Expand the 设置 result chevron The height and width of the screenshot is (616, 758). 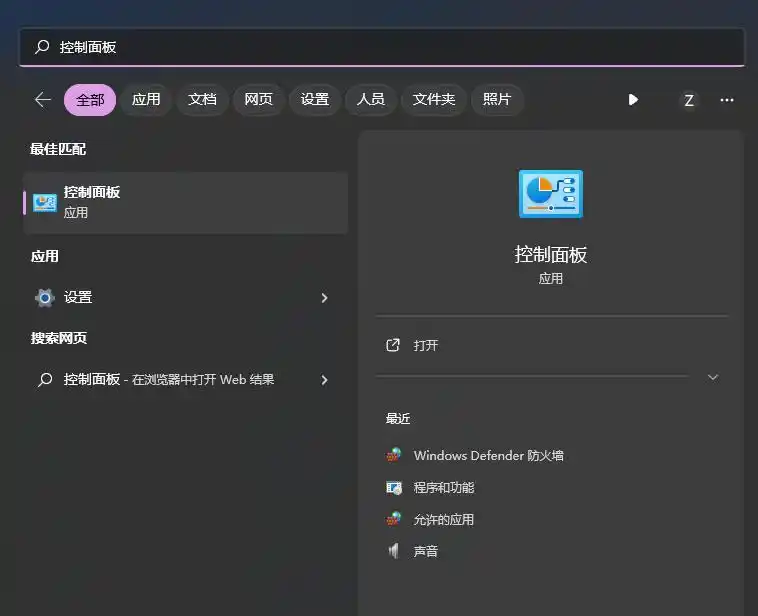[324, 298]
